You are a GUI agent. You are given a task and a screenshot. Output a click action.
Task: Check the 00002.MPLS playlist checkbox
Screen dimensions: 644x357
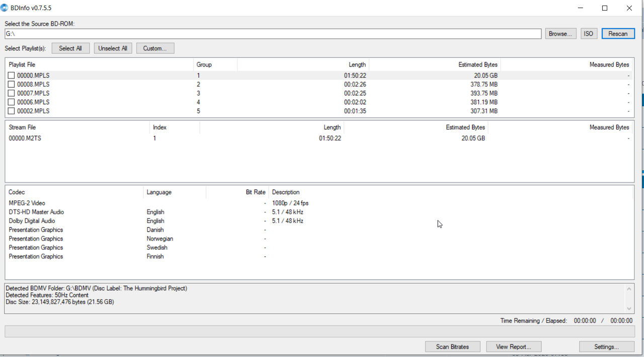[x=11, y=111]
